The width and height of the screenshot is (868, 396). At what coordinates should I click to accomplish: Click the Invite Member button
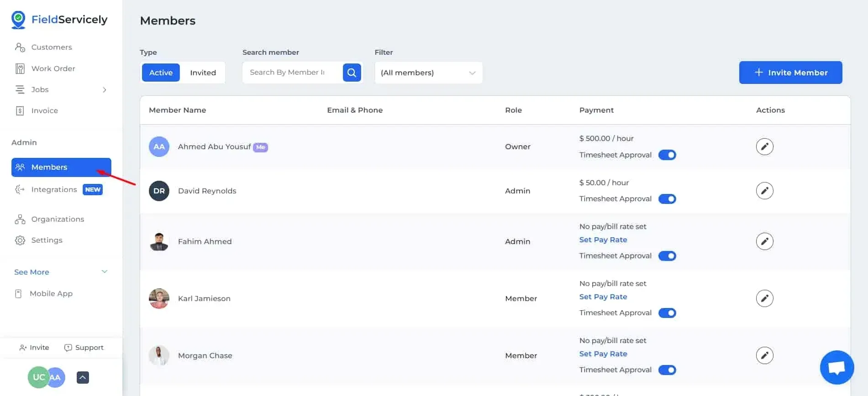tap(790, 73)
